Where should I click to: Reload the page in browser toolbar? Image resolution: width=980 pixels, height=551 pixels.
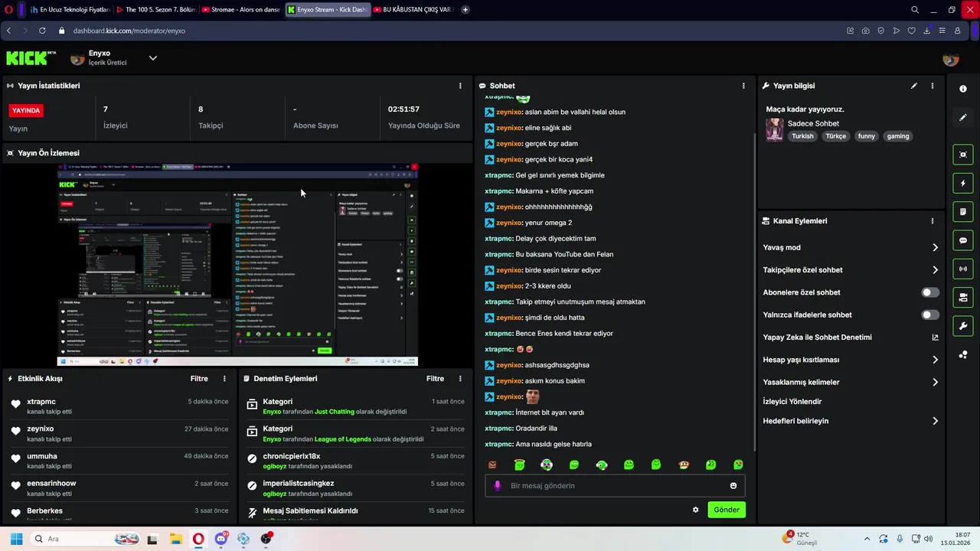coord(42,31)
